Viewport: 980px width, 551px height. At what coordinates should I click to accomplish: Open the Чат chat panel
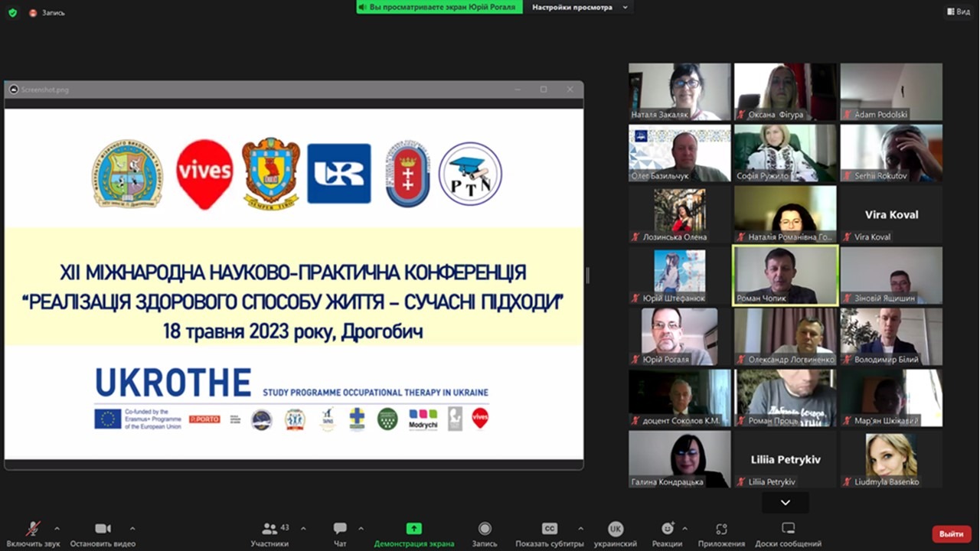coord(340,529)
